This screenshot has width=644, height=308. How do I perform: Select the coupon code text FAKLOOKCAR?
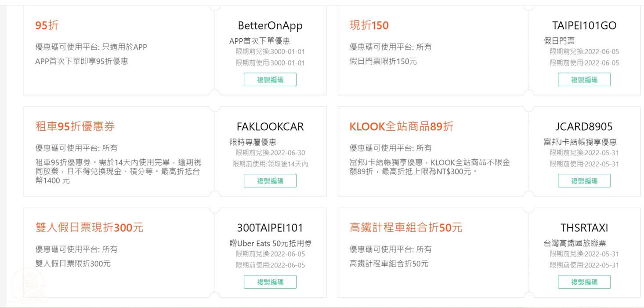pyautogui.click(x=270, y=126)
